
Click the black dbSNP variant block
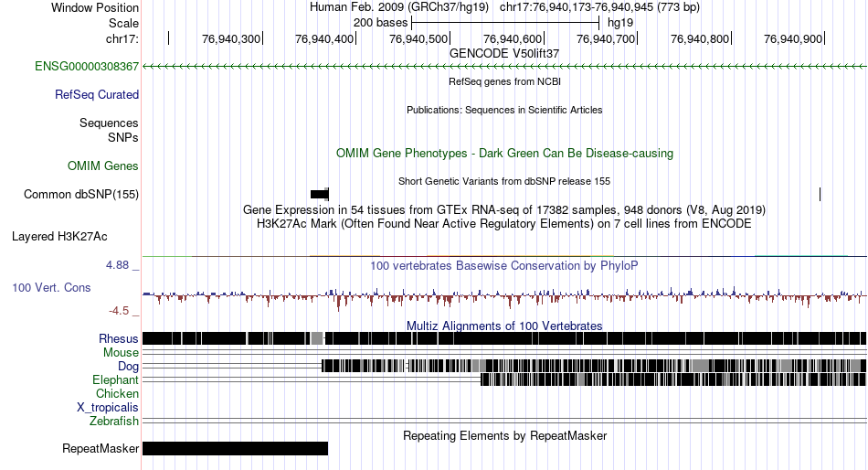tap(320, 194)
